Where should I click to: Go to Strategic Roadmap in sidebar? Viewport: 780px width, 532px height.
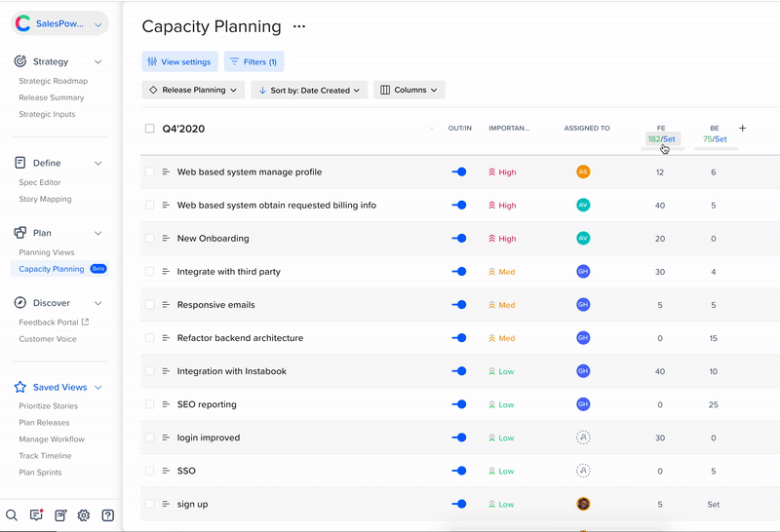pos(54,81)
